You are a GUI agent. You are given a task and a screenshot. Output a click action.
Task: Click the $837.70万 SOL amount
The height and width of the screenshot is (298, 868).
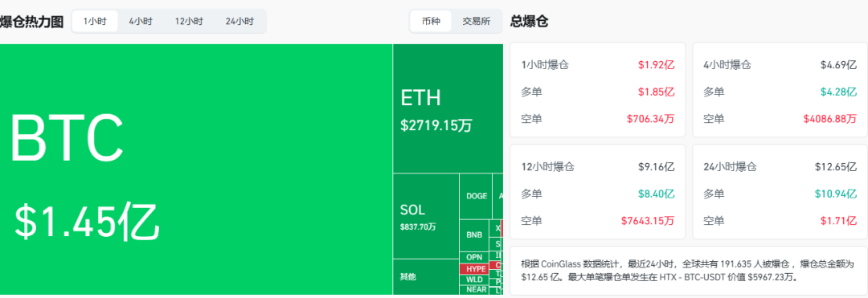(418, 227)
